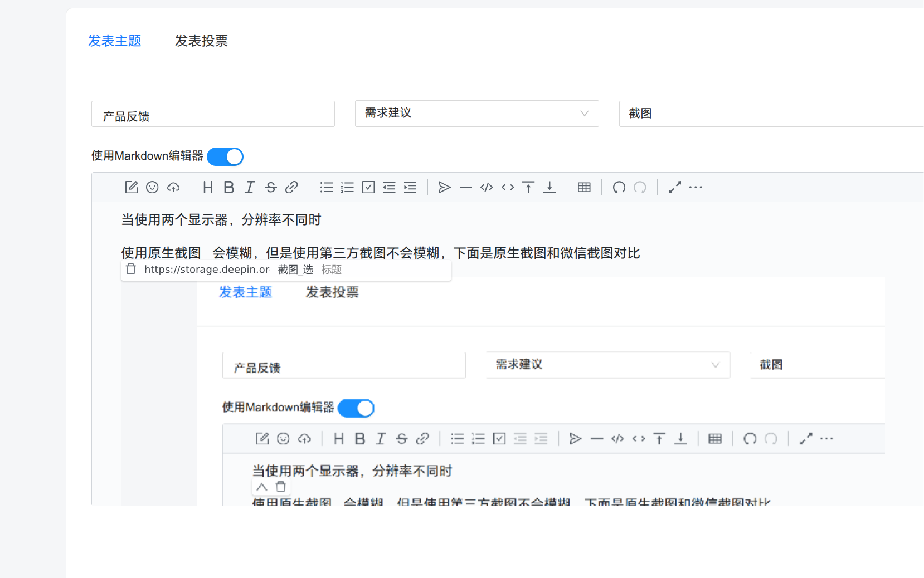The width and height of the screenshot is (924, 578).
Task: Toggle fullscreen editor mode
Action: pyautogui.click(x=675, y=187)
